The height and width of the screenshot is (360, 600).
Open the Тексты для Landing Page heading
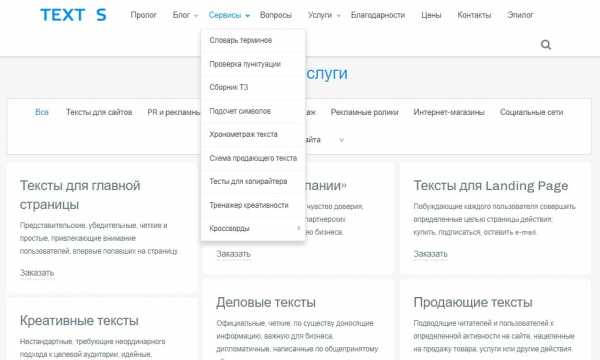pyautogui.click(x=491, y=186)
